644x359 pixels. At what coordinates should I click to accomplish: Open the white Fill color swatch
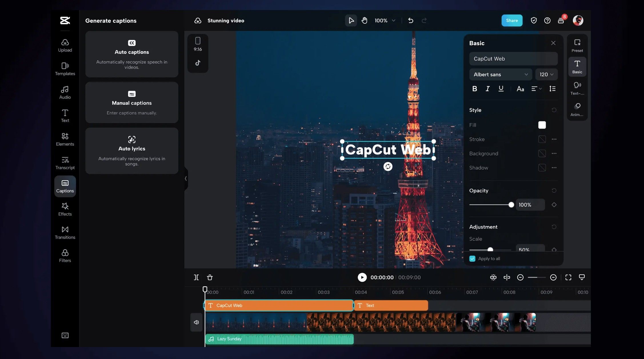point(542,125)
